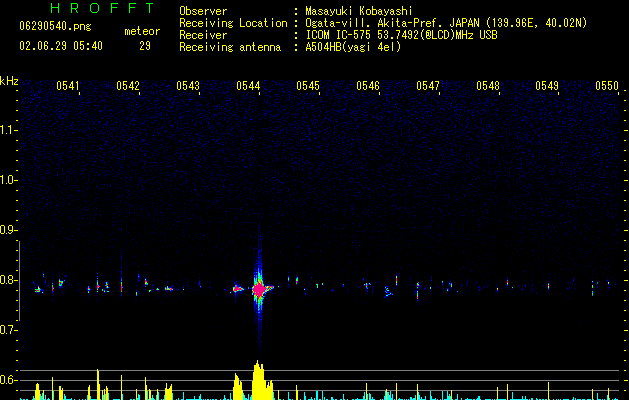Click the date stamp 02.06.29 05:40
The height and width of the screenshot is (400, 629).
point(59,46)
